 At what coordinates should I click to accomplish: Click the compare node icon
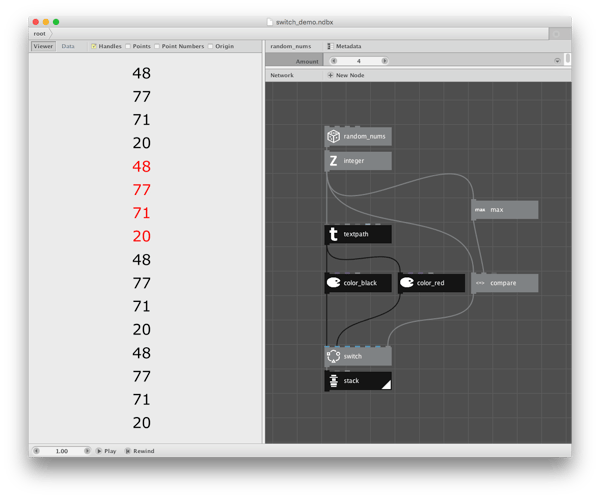pos(480,283)
